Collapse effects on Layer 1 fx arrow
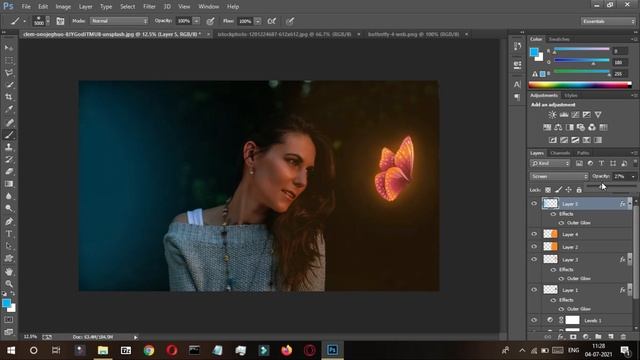This screenshot has width=640, height=360. [630, 290]
